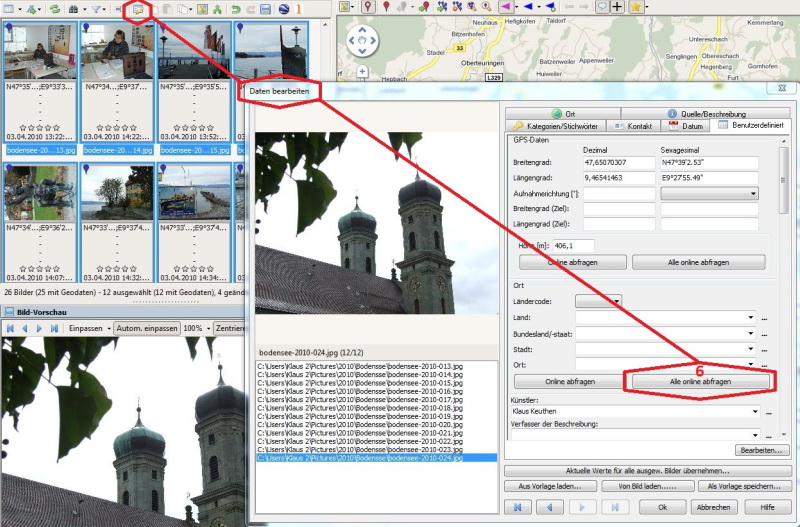Viewport: 800px width, 527px height.
Task: Expand the Stadt dropdown
Action: pyautogui.click(x=751, y=349)
